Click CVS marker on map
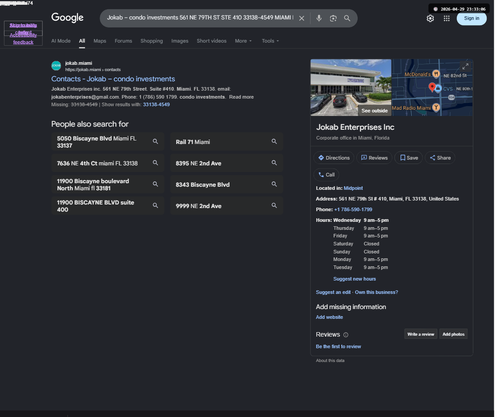Image resolution: width=500 pixels, height=417 pixels. [x=438, y=89]
